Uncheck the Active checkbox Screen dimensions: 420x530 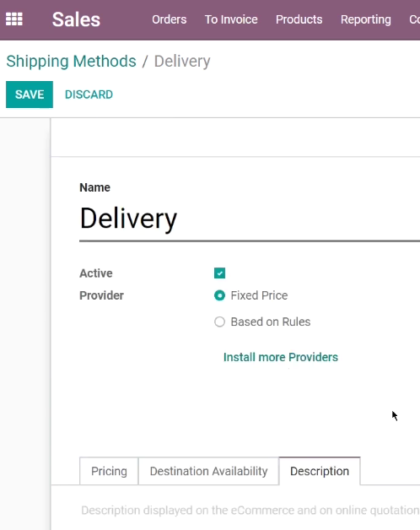click(x=219, y=273)
